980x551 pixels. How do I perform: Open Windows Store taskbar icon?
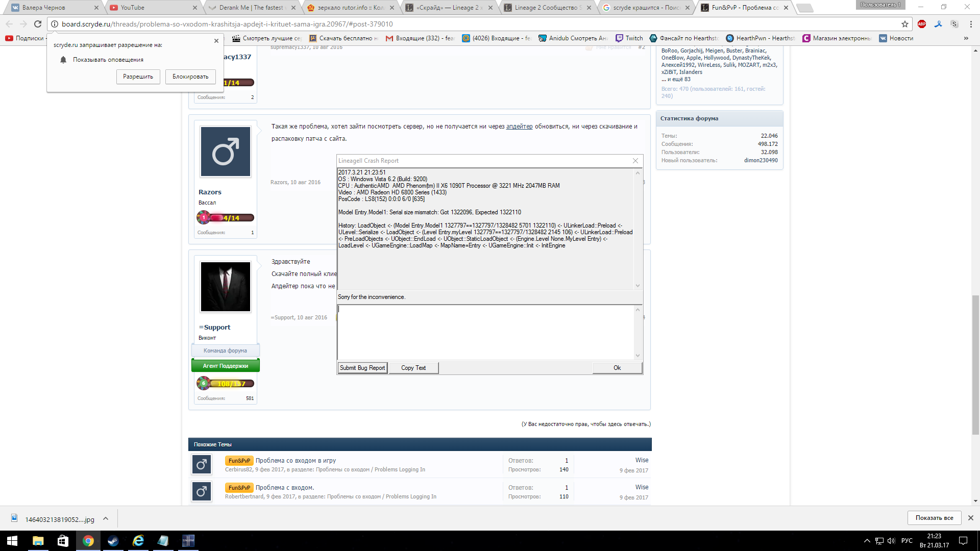point(63,541)
